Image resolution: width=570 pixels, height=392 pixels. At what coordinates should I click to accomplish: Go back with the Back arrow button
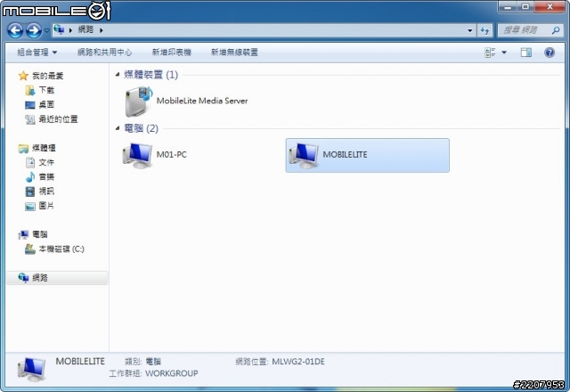(15, 30)
